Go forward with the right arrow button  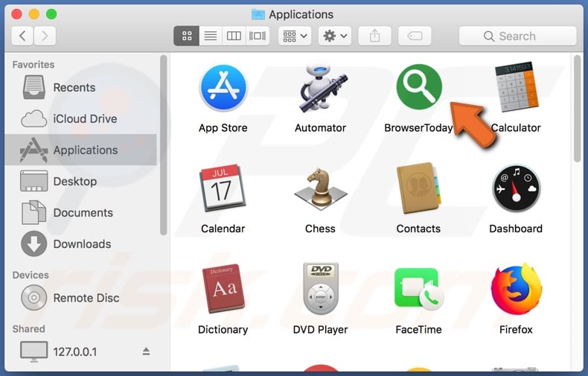pyautogui.click(x=45, y=36)
